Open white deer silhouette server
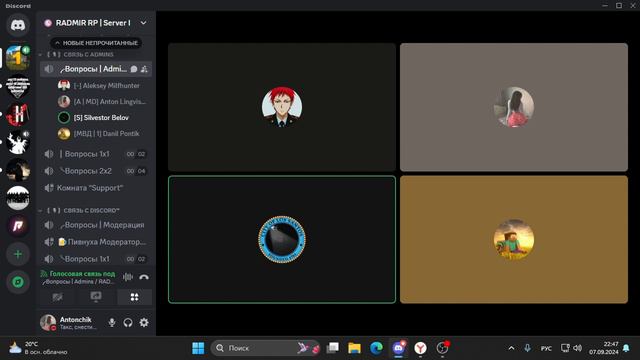 [x=18, y=142]
